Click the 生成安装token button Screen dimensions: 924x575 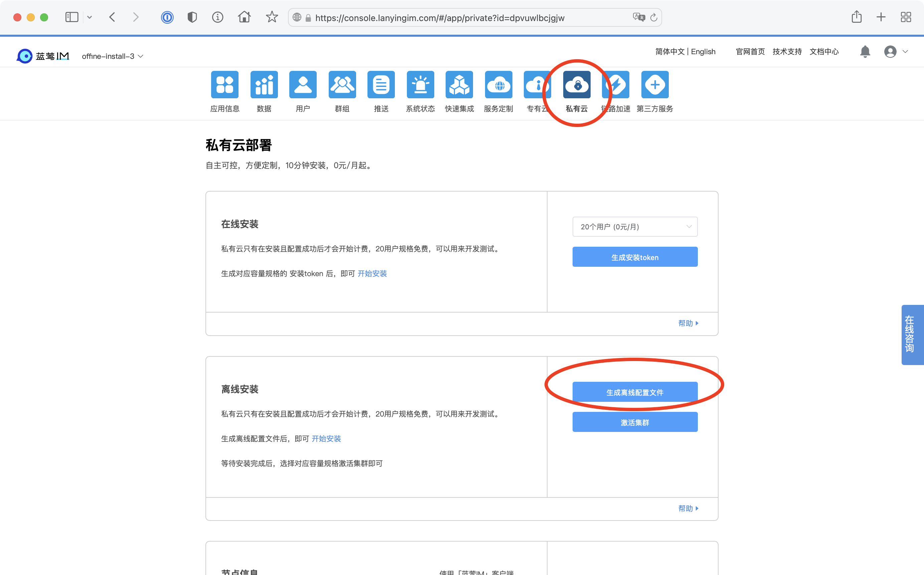635,257
